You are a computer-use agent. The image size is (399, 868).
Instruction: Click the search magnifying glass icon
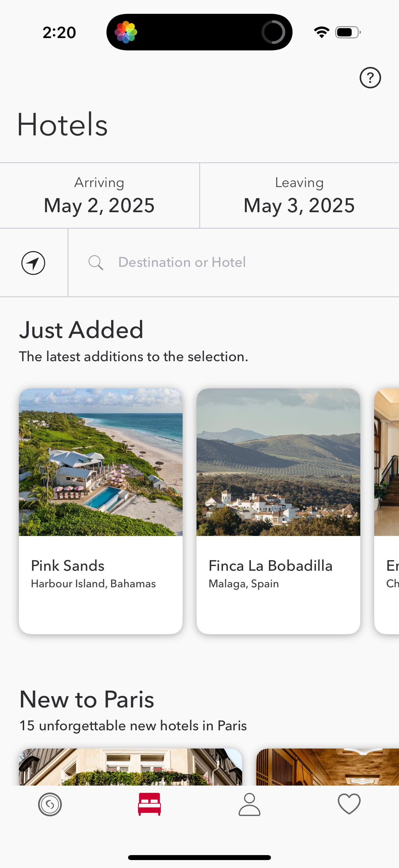[x=96, y=263]
